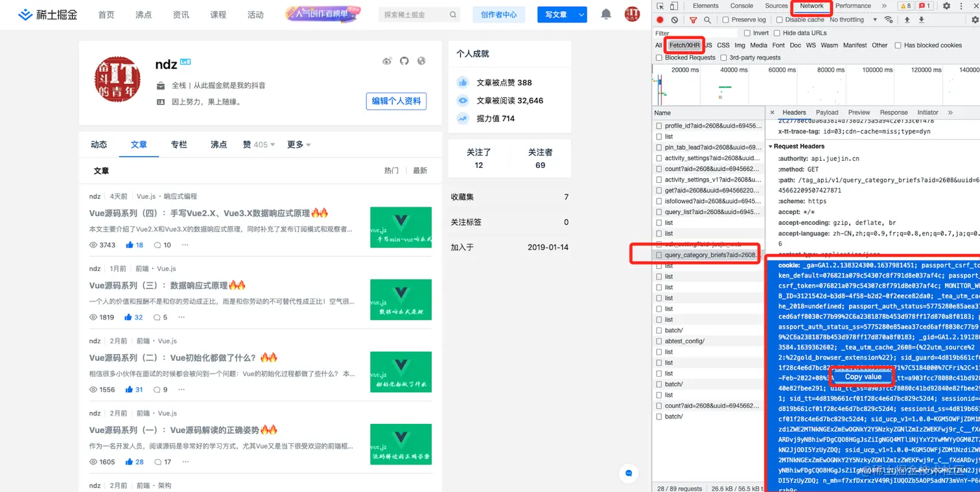Select the 专栏 profile tab
980x492 pixels.
tap(179, 145)
